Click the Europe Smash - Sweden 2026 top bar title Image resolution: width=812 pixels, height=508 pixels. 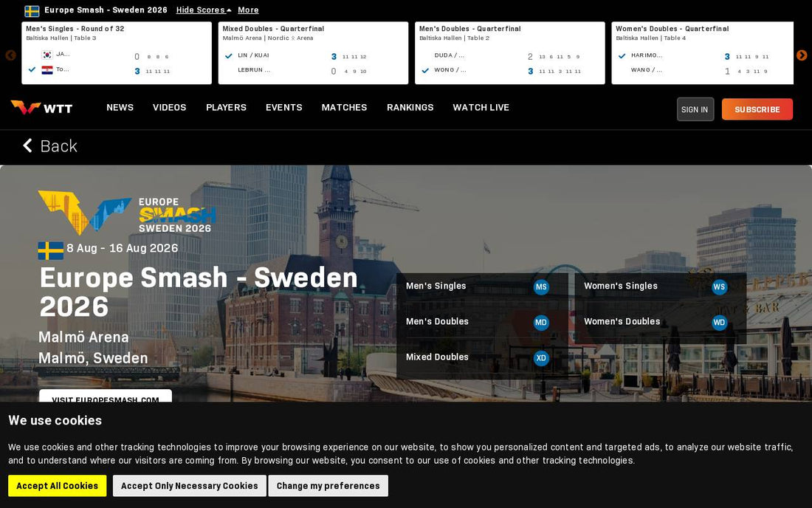click(106, 10)
